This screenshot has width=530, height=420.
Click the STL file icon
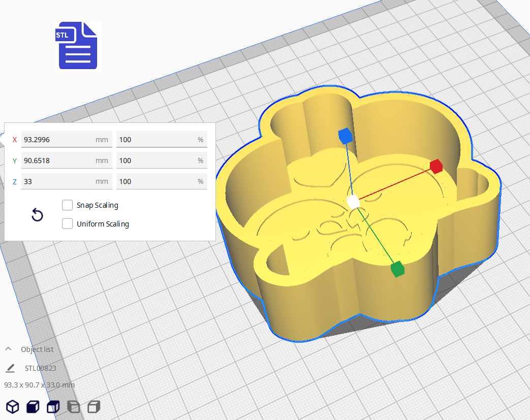pyautogui.click(x=78, y=46)
